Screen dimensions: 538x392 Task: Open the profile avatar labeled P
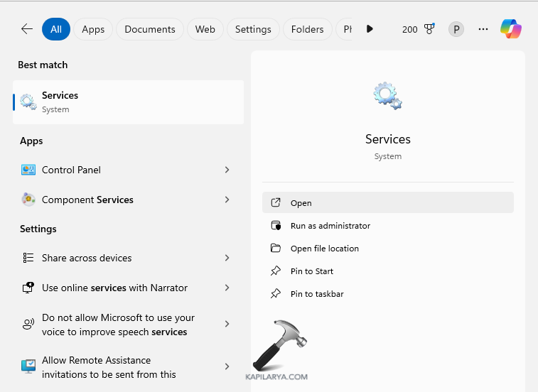coord(456,29)
